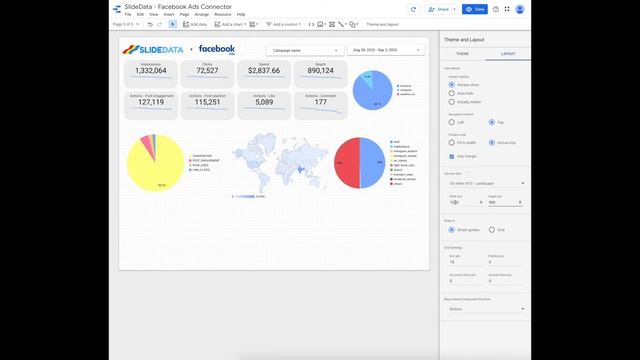Viewport: 640px width, 360px height.
Task: Open the date range picker
Action: pos(386,50)
